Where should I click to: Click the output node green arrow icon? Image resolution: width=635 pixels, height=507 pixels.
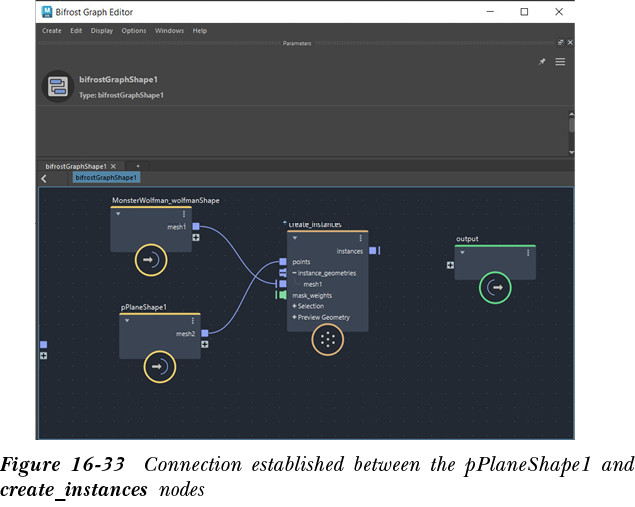495,288
